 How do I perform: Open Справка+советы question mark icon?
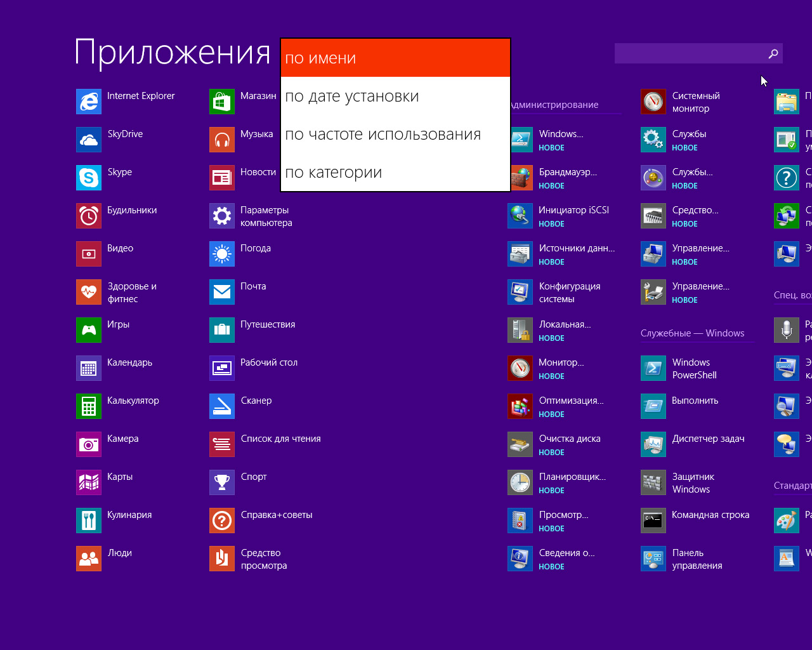(x=222, y=521)
